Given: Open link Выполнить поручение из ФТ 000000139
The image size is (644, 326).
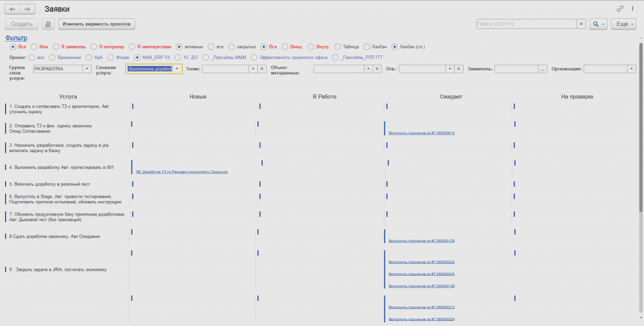Looking at the screenshot, I should click(421, 286).
